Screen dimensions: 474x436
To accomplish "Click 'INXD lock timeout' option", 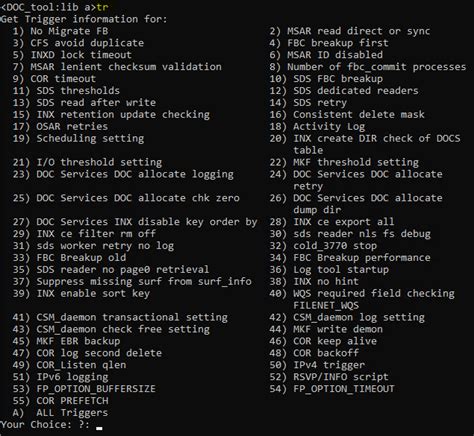I will [x=81, y=55].
